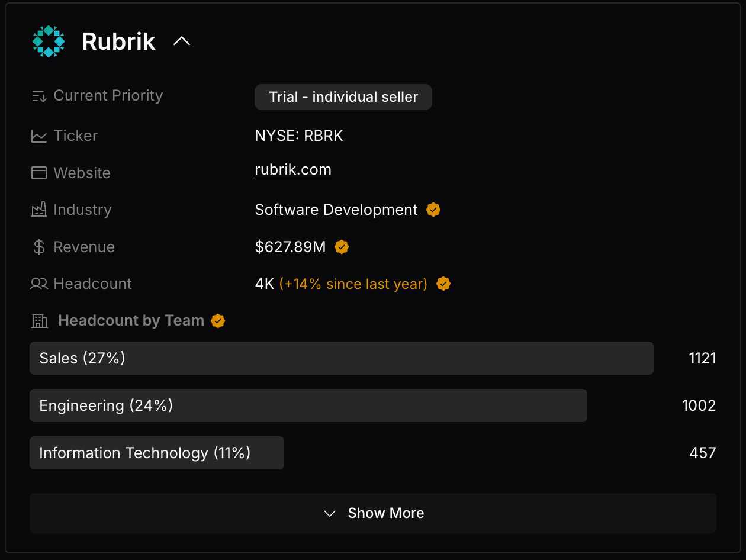Click the Website browser window icon
The width and height of the screenshot is (746, 560).
39,173
